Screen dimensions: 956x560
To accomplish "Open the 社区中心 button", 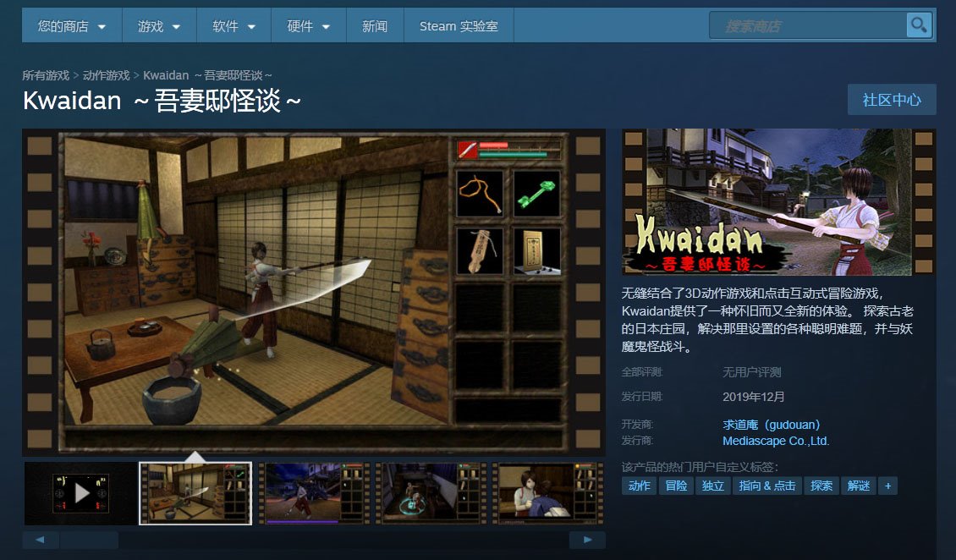I will (892, 100).
